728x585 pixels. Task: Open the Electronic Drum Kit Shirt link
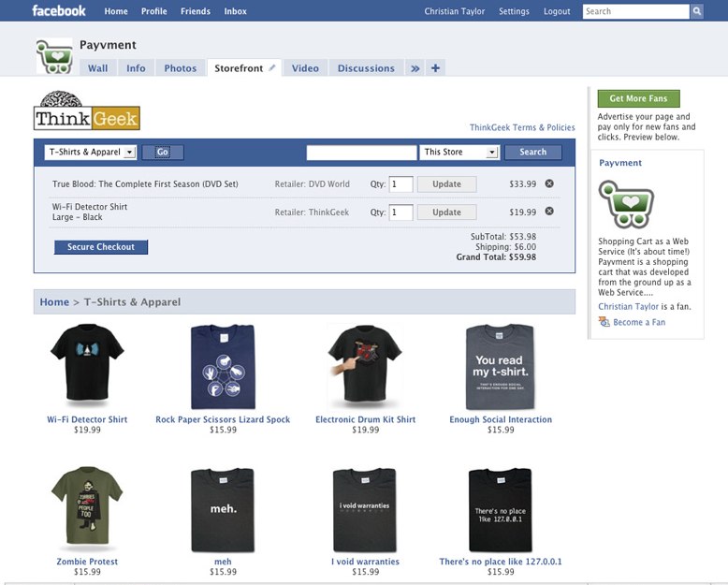[x=365, y=419]
